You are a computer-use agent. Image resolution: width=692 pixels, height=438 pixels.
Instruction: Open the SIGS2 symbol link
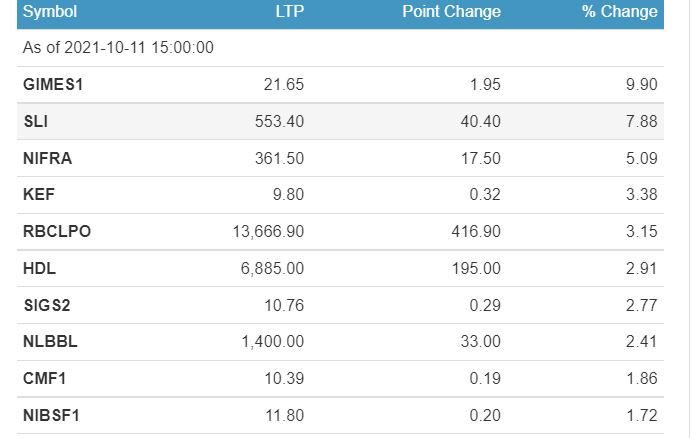tap(47, 305)
